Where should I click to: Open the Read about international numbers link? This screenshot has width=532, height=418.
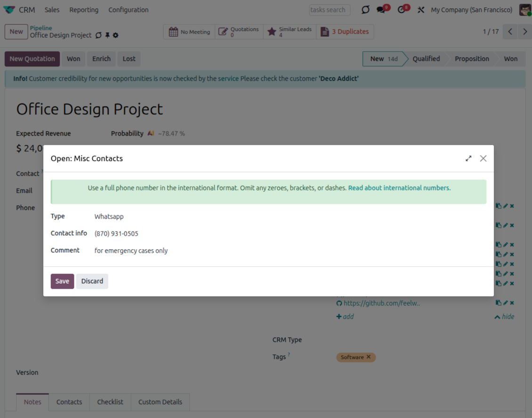[x=399, y=188]
